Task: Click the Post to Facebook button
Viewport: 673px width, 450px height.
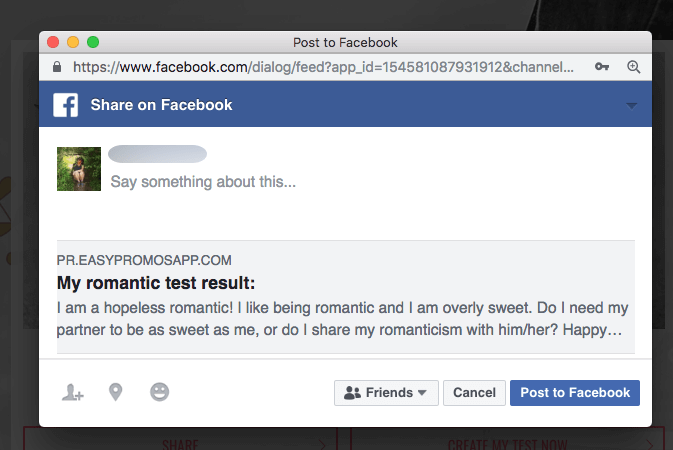Action: pos(575,393)
